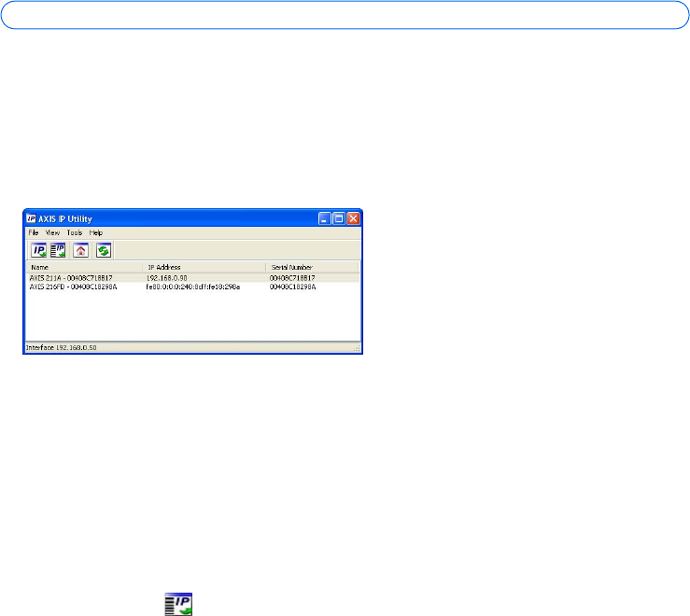Click the IP address 192.168.0.90
Screen dimensions: 690x616
[167, 278]
